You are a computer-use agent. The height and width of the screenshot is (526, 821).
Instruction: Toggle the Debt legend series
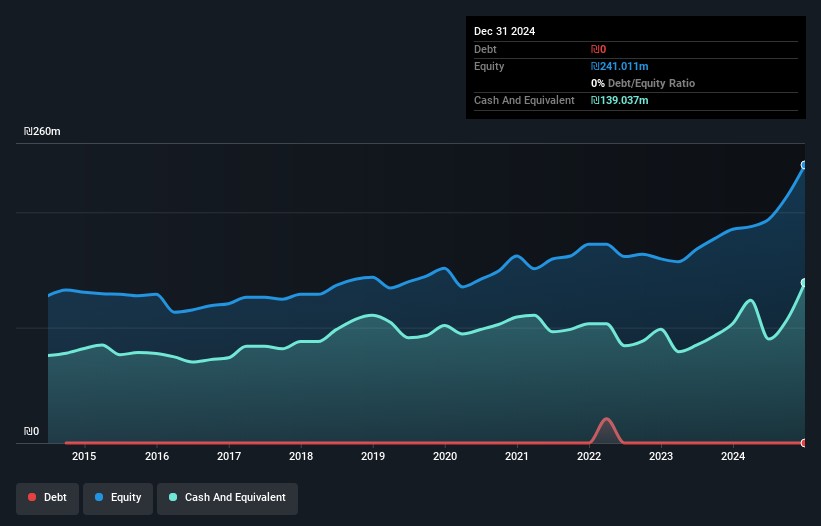coord(48,497)
